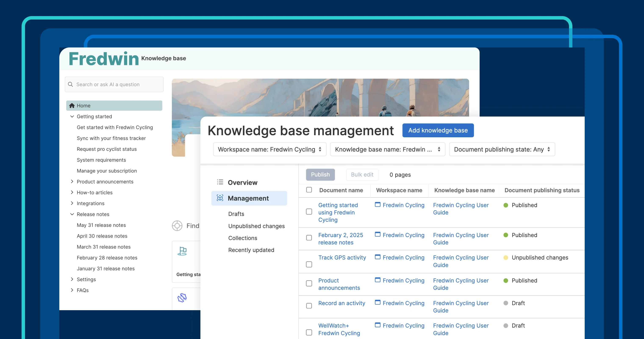Click the Home house icon in sidebar
This screenshot has height=339, width=644.
click(x=72, y=106)
